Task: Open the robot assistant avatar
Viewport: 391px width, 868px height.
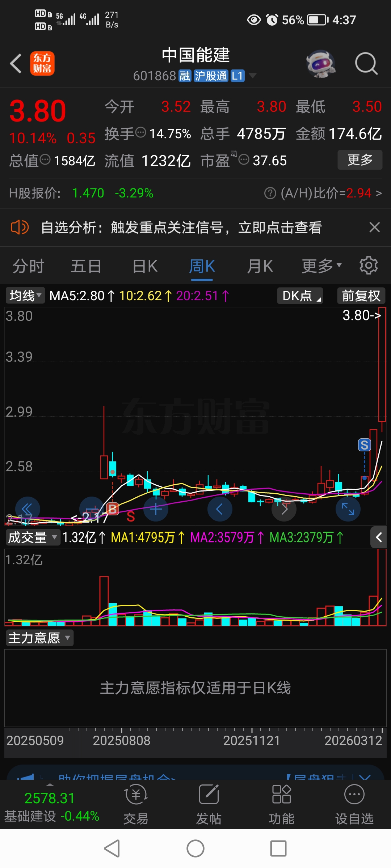Action: coord(321,64)
